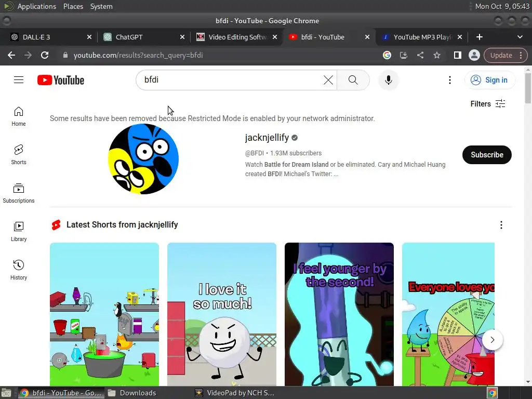Close the YouTube MP3 Playlist tab
This screenshot has width=532, height=399.
[460, 37]
